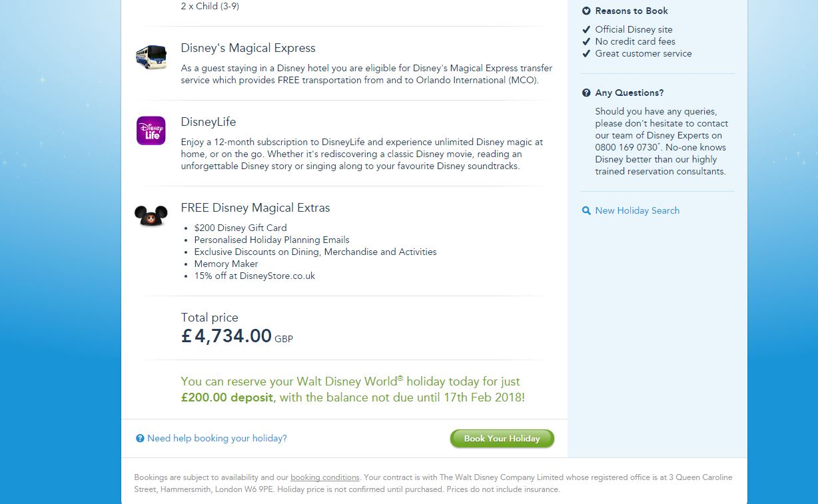Click the Disney's Magical Express heading
Image resolution: width=818 pixels, height=504 pixels.
[x=248, y=48]
